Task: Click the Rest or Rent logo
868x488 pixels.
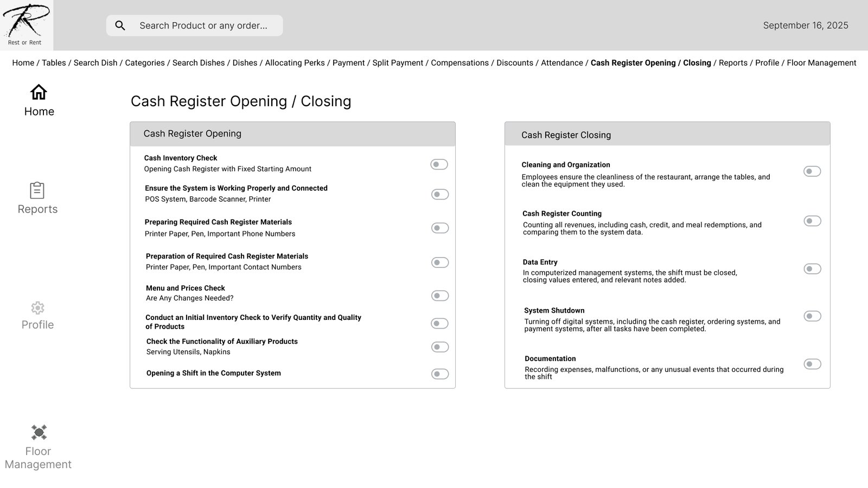Action: click(26, 25)
